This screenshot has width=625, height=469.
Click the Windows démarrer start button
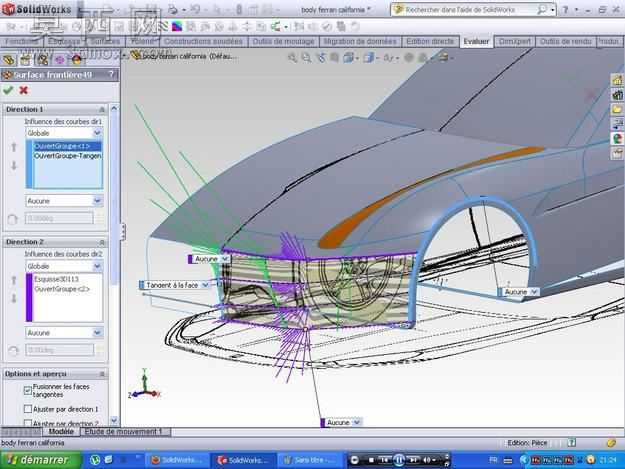click(x=41, y=460)
